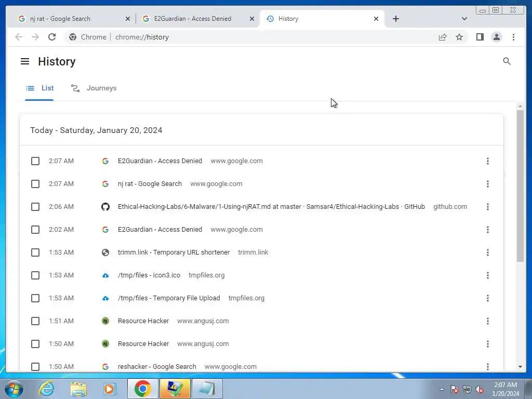Click the Chrome taskbar icon
The height and width of the screenshot is (399, 532).
click(x=142, y=389)
